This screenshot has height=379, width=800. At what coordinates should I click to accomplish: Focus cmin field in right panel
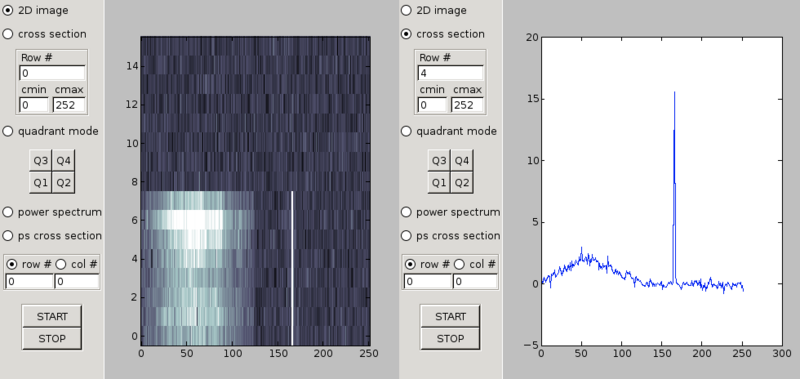[432, 105]
